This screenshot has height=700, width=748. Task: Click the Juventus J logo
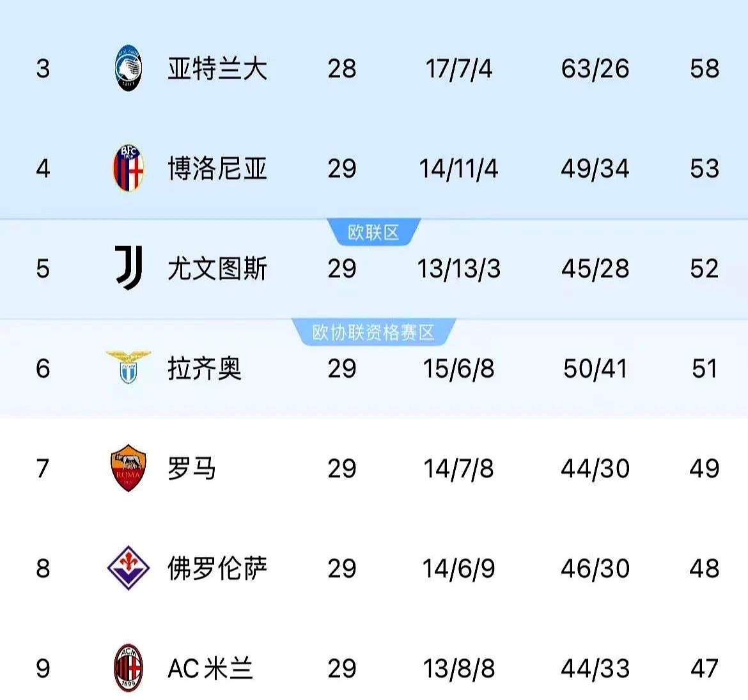click(129, 268)
